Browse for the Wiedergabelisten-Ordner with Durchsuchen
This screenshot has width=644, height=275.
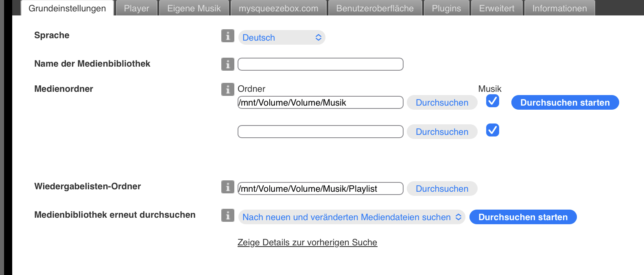pyautogui.click(x=442, y=188)
